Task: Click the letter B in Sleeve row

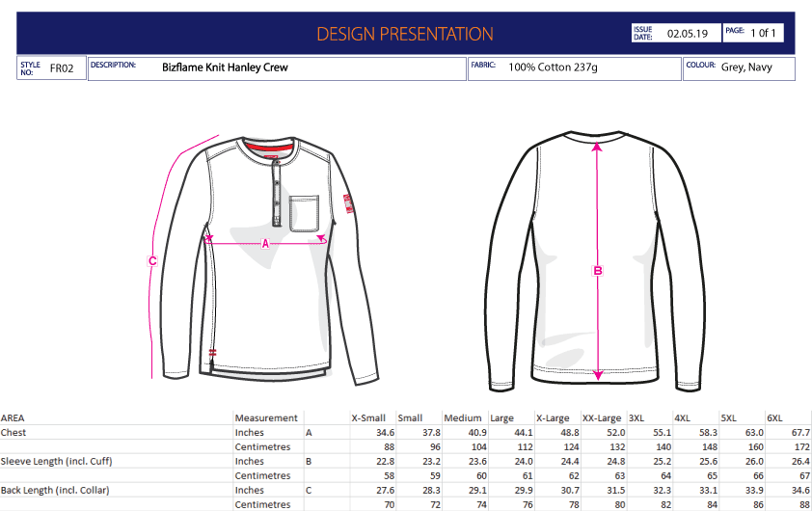Action: [309, 461]
